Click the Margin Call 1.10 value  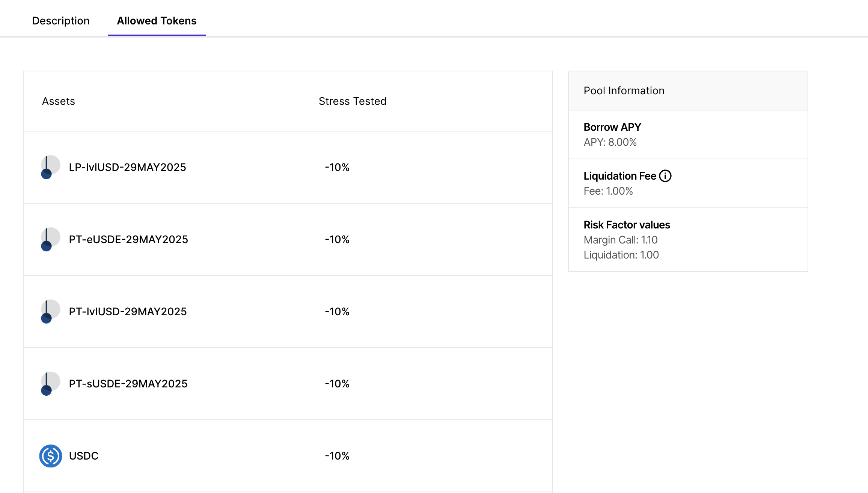point(621,240)
